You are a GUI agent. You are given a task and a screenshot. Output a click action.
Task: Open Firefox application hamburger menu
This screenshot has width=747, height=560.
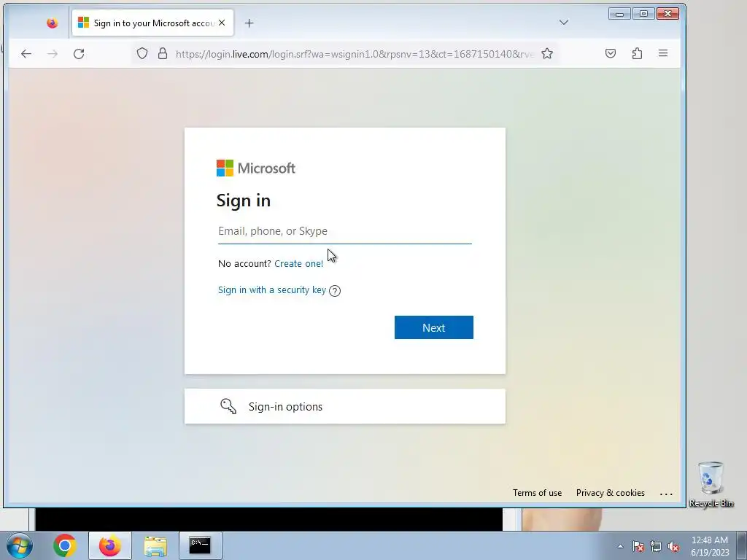tap(663, 53)
